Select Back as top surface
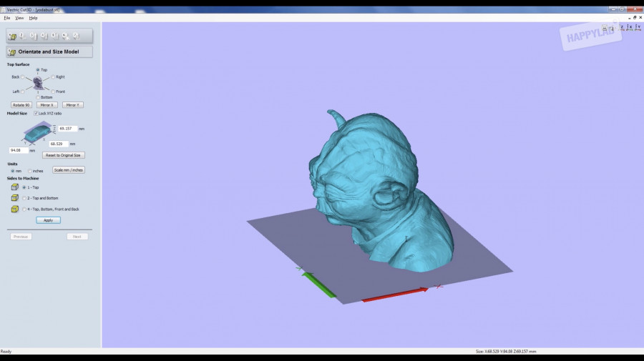This screenshot has height=361, width=644. point(23,77)
